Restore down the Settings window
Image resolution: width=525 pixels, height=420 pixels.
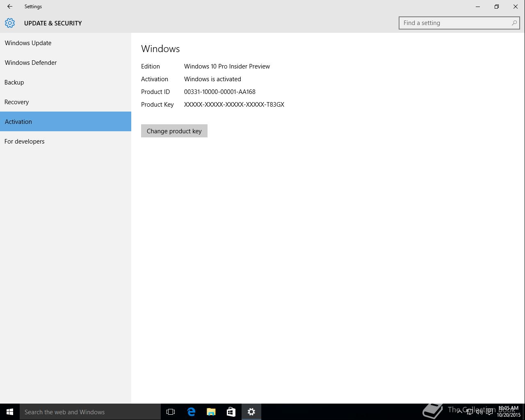pyautogui.click(x=497, y=7)
